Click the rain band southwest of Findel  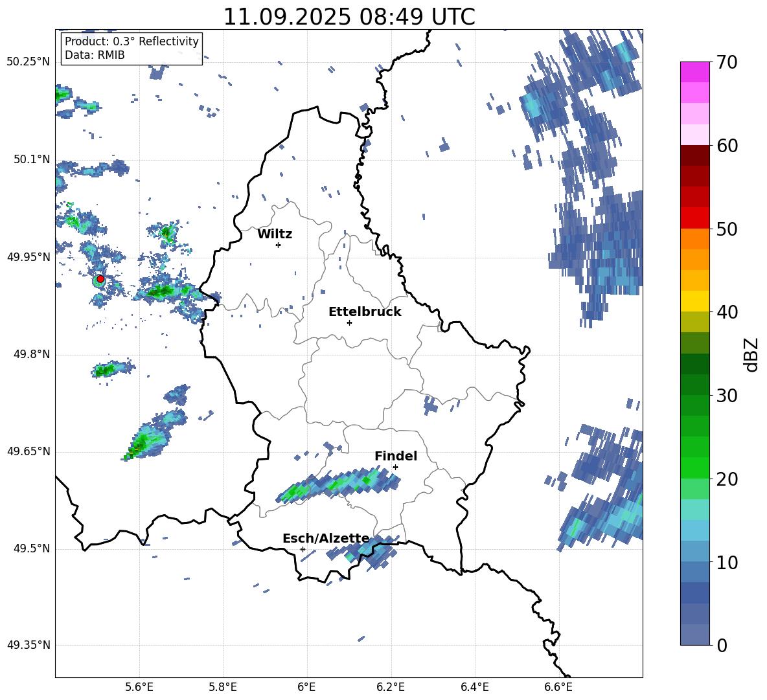pos(339,485)
